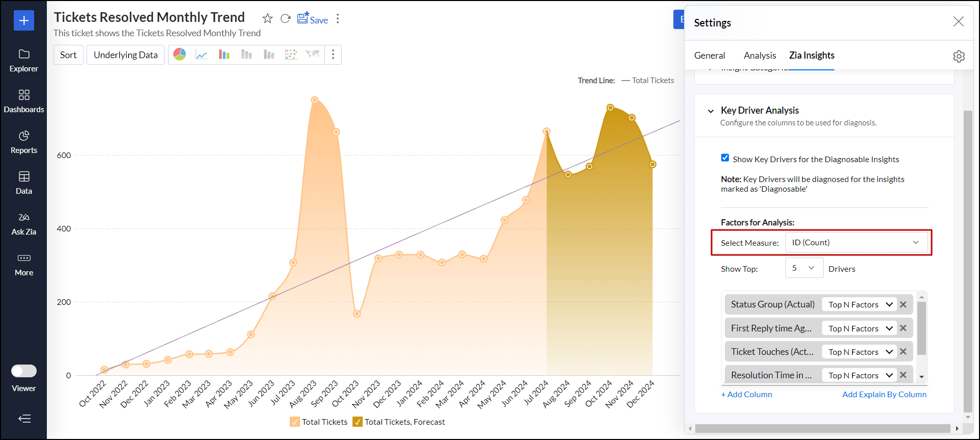The width and height of the screenshot is (980, 440).
Task: Remove the Status Group (Actual) factor
Action: click(903, 304)
